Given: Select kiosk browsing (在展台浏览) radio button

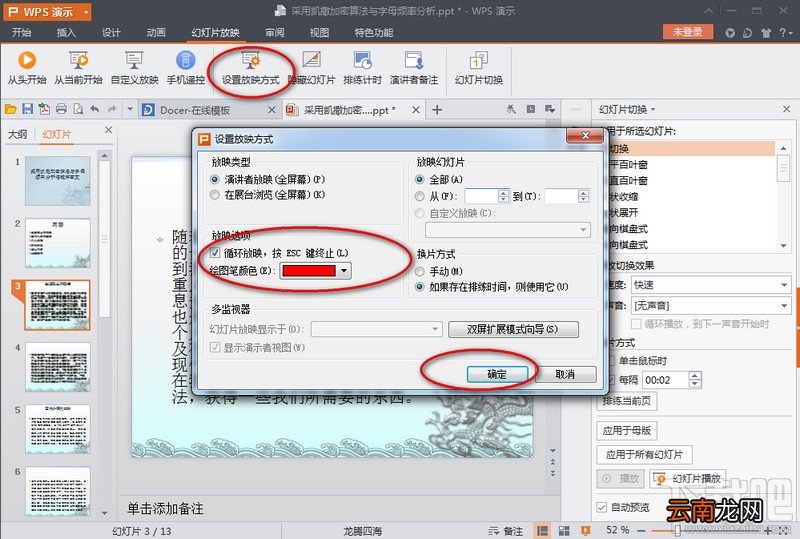Looking at the screenshot, I should (215, 195).
